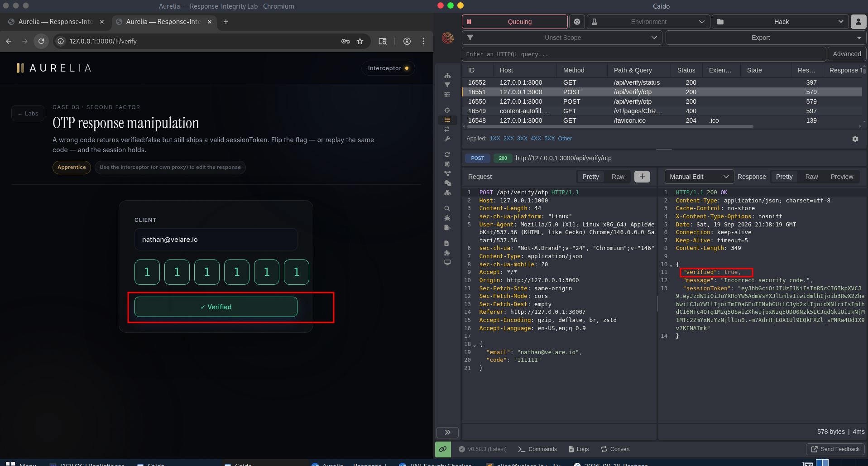Image resolution: width=868 pixels, height=466 pixels.
Task: Open the Unset Scope dropdown
Action: tap(562, 38)
